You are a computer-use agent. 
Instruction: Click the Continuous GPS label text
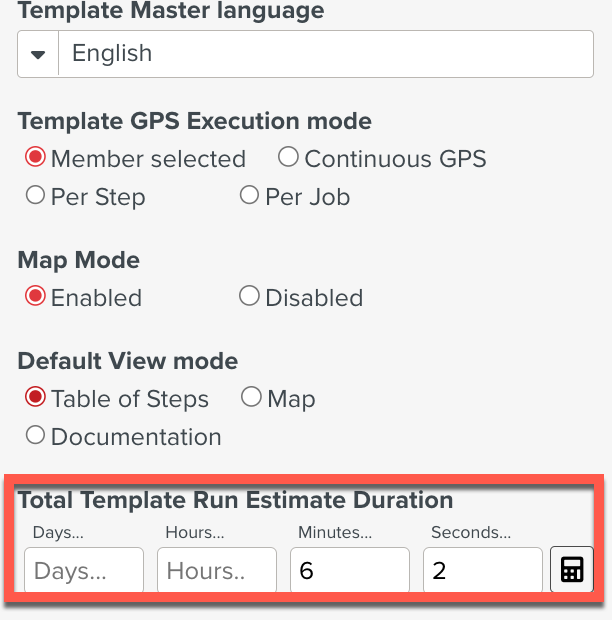(395, 158)
